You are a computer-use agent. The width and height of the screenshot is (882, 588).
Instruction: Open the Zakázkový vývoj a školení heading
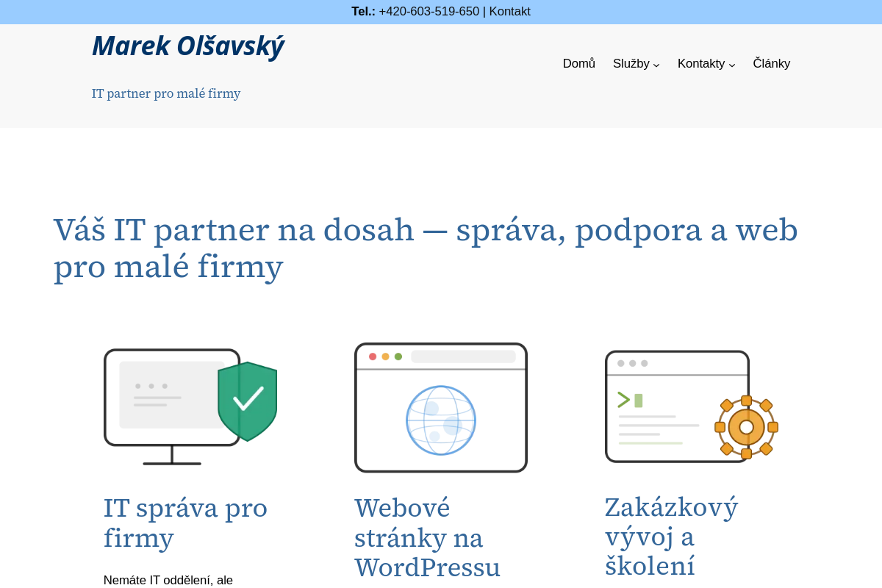click(670, 537)
